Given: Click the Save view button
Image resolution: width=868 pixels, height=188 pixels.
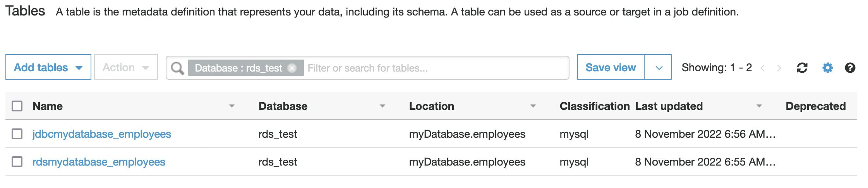Looking at the screenshot, I should (x=611, y=67).
